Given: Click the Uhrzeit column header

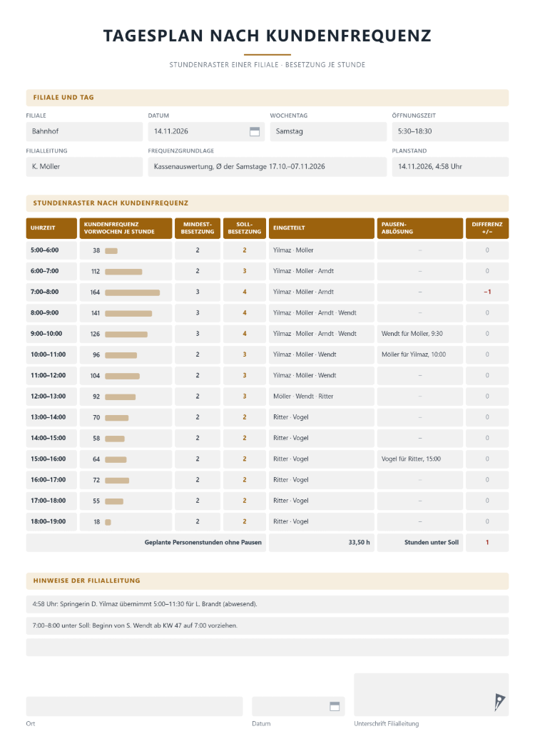Looking at the screenshot, I should tap(51, 228).
